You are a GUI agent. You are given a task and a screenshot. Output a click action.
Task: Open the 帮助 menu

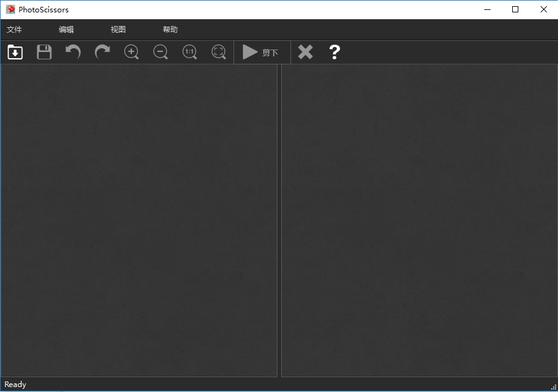(x=170, y=29)
